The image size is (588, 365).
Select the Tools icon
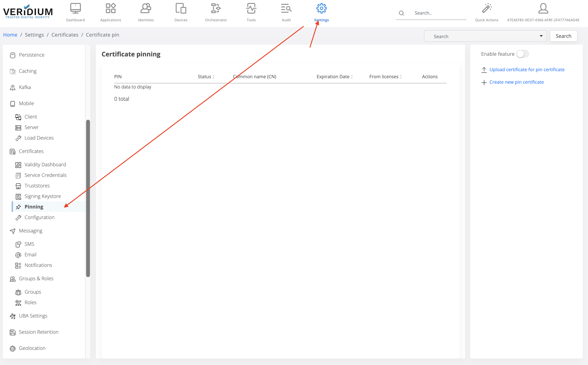[251, 12]
